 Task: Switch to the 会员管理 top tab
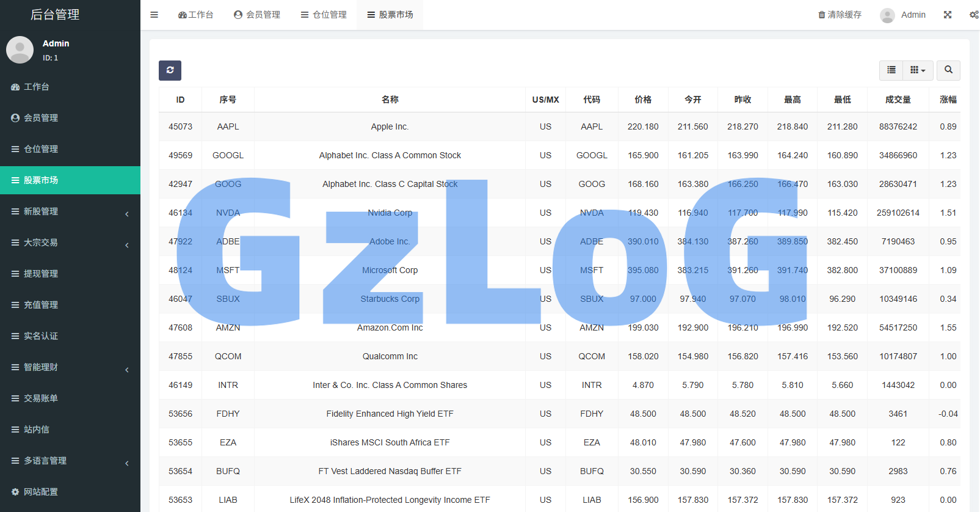tap(257, 15)
